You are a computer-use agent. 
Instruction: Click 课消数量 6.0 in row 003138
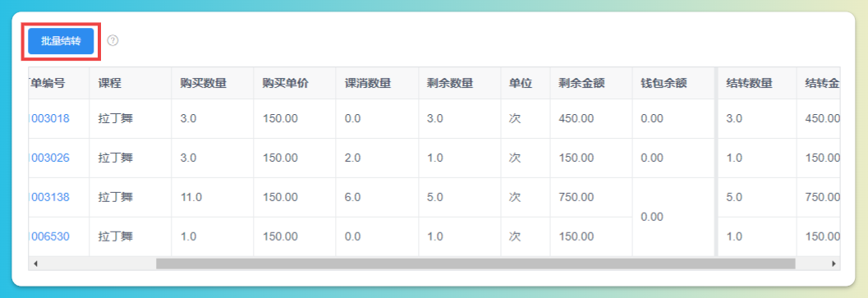[x=352, y=197]
